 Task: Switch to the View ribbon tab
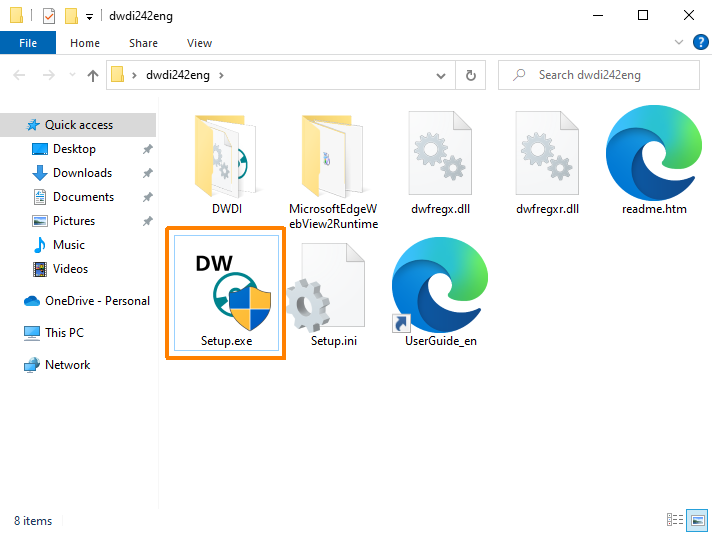click(199, 43)
